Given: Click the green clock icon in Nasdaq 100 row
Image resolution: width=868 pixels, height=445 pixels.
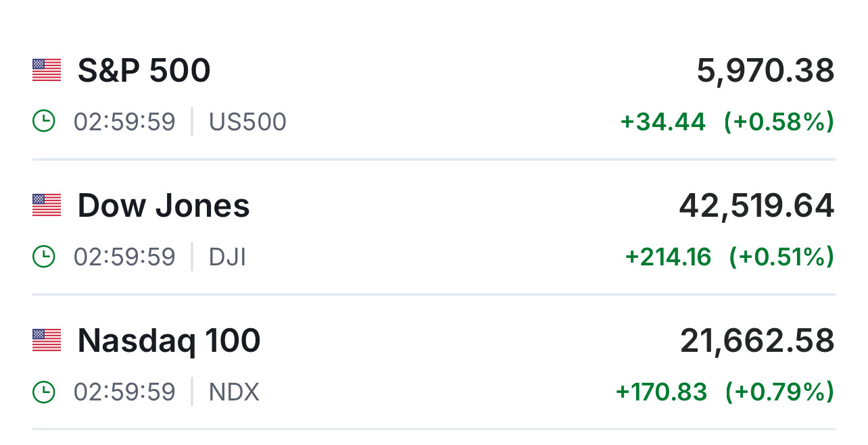Looking at the screenshot, I should click(44, 392).
